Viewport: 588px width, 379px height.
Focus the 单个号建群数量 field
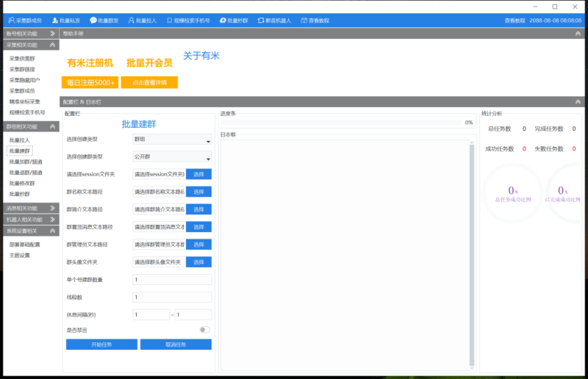coord(172,280)
